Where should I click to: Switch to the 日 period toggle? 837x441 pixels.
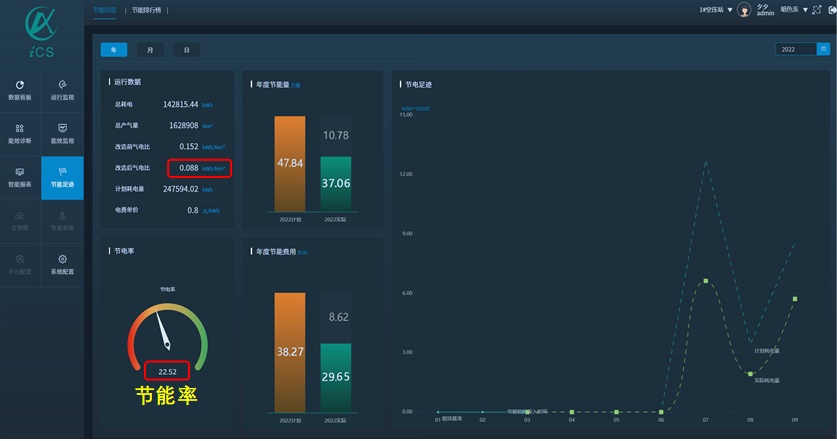coord(185,49)
